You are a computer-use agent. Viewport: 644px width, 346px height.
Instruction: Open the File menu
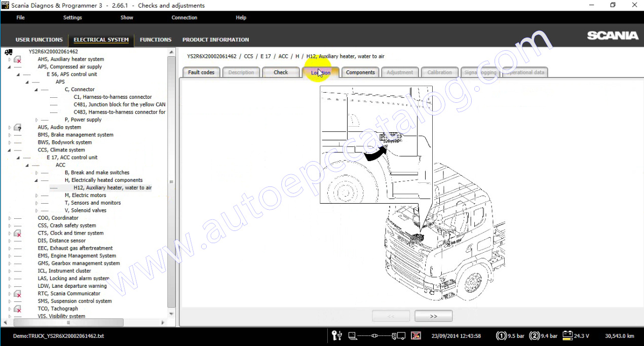[x=20, y=18]
